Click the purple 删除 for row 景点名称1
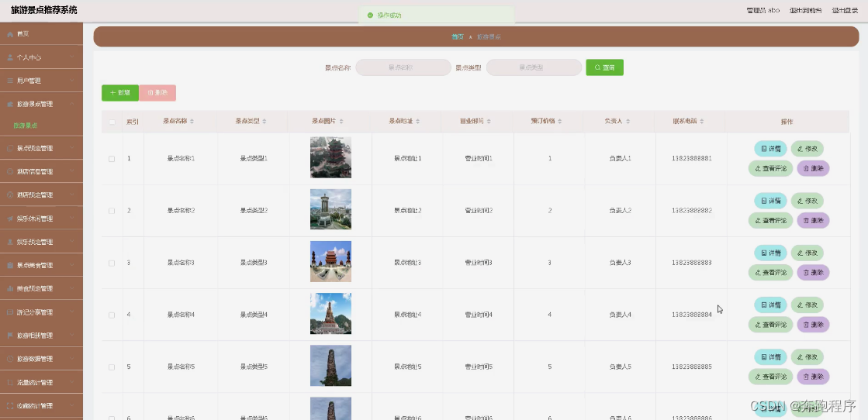 [813, 168]
